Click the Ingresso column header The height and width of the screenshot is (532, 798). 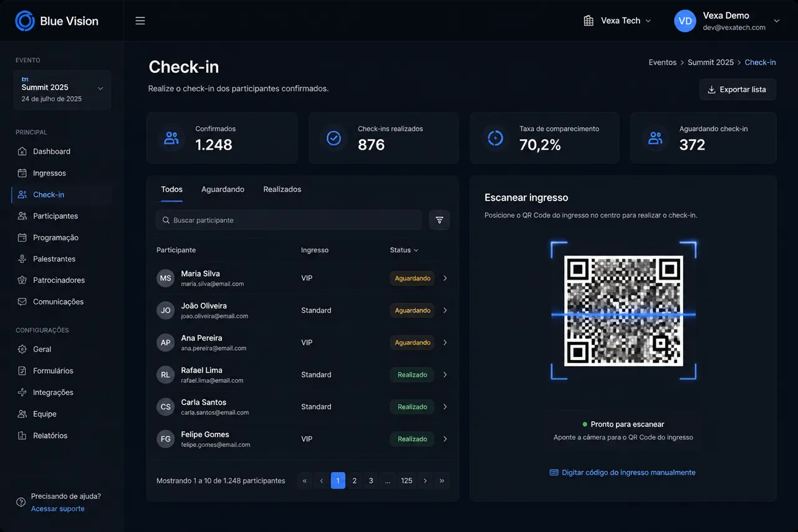[x=315, y=250]
